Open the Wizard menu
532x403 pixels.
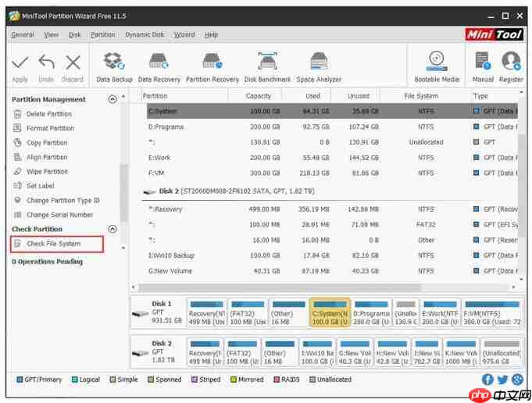tap(184, 34)
